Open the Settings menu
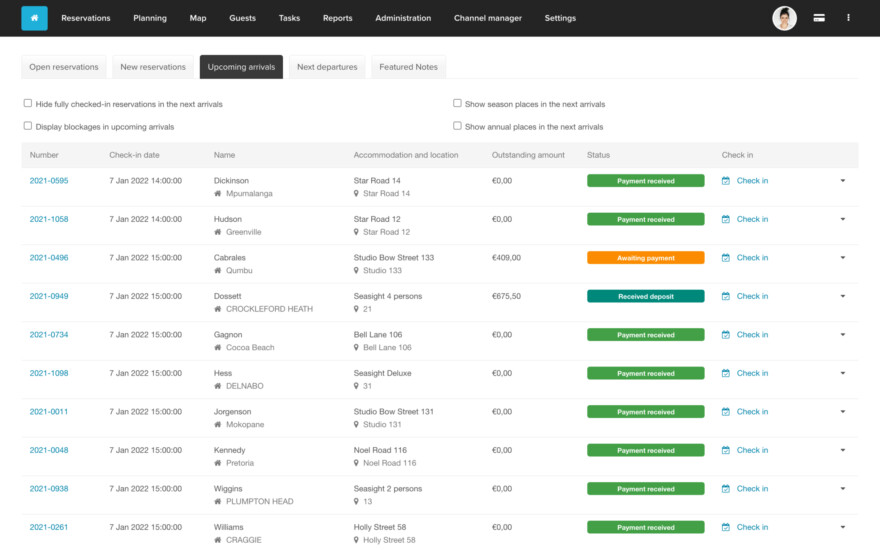Screen dimensions: 880x550 click(x=560, y=18)
